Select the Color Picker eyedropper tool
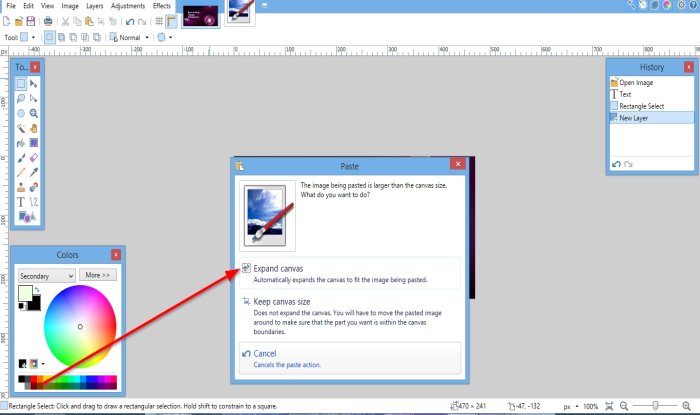The width and height of the screenshot is (700, 415). click(x=33, y=172)
